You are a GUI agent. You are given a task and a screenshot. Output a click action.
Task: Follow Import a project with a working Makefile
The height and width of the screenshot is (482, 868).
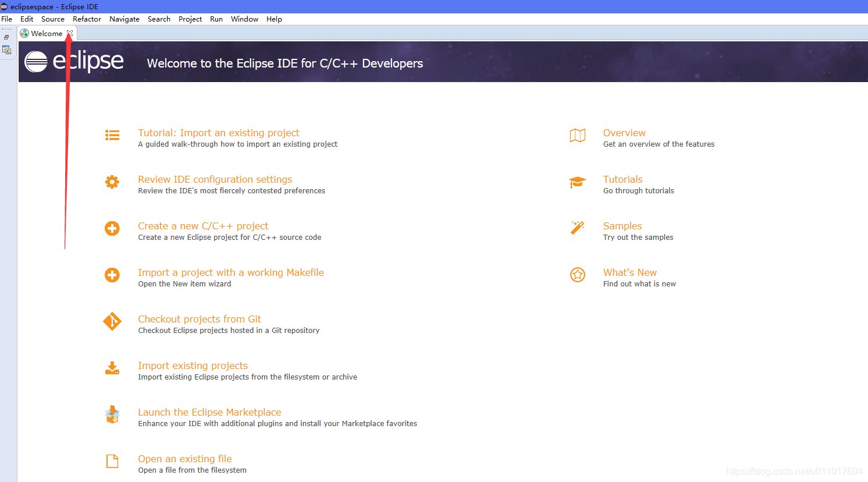tap(231, 272)
